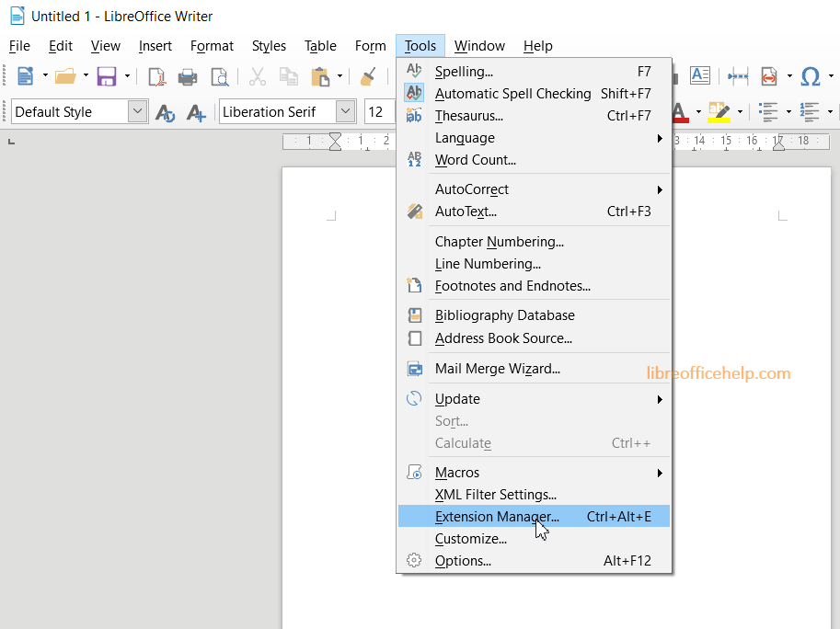Open the font color dropdown arrow
This screenshot has width=840, height=629.
[x=698, y=112]
